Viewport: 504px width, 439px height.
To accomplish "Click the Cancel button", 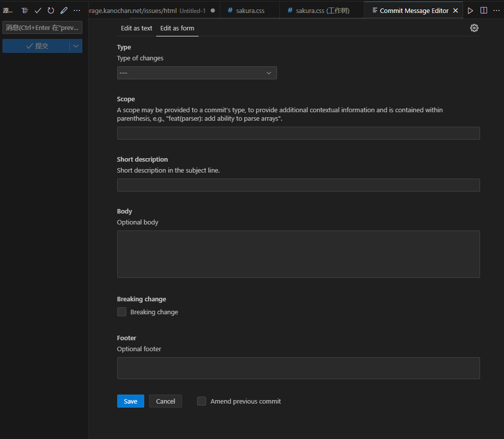I will coord(165,401).
